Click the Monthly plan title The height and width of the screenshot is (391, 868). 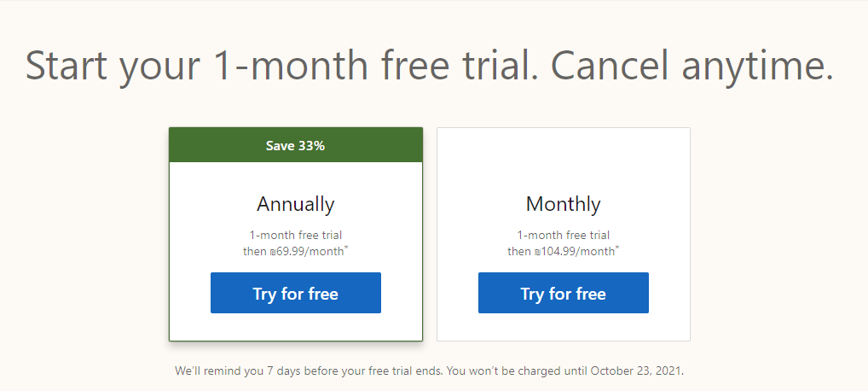point(564,204)
